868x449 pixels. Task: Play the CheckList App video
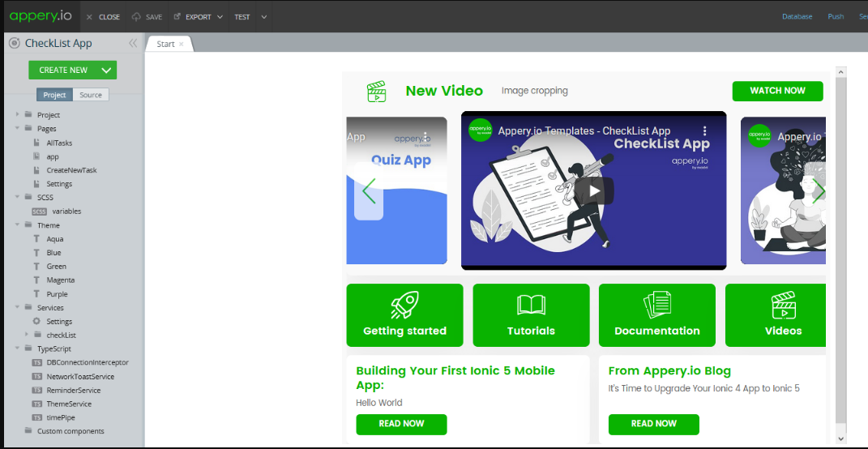[593, 191]
